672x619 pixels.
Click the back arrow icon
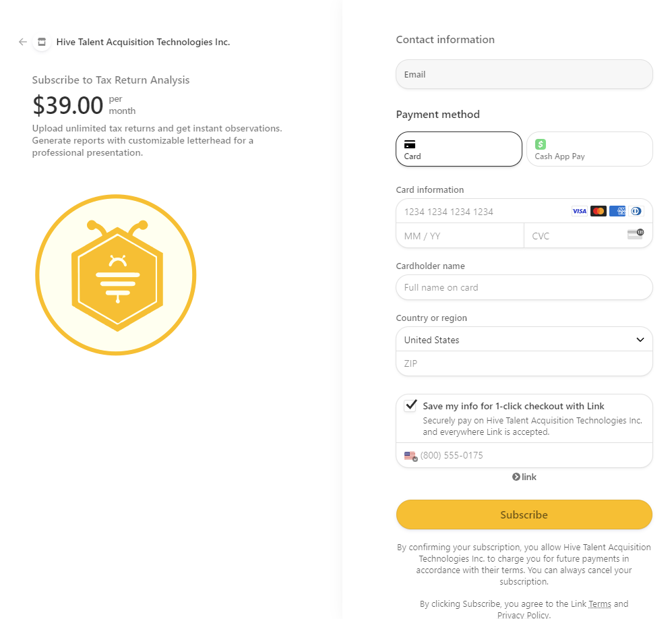pos(23,42)
